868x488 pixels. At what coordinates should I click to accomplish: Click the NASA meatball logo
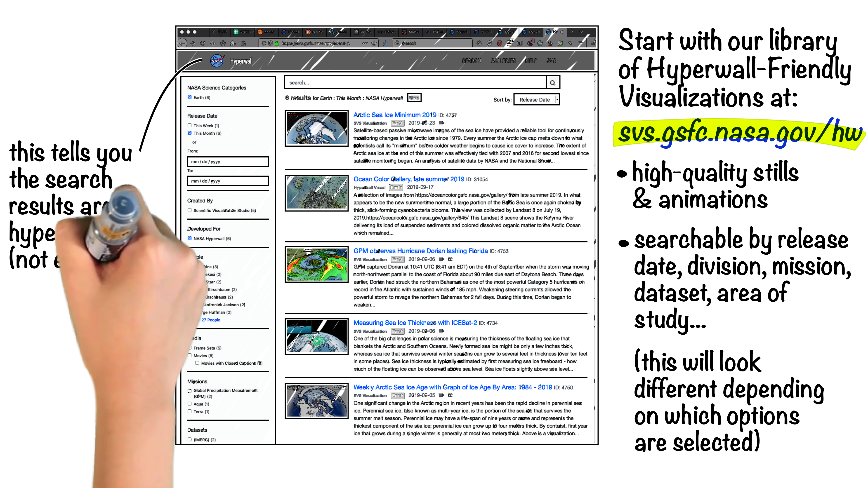[217, 61]
